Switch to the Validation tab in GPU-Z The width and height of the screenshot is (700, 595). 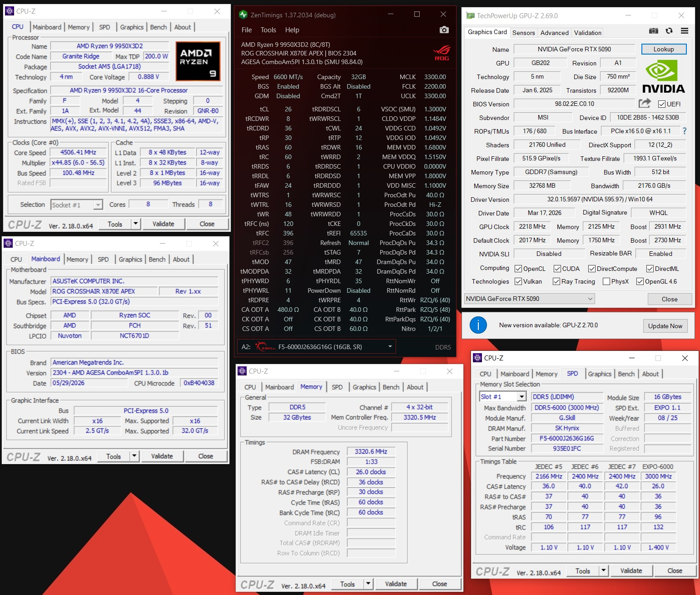point(587,33)
